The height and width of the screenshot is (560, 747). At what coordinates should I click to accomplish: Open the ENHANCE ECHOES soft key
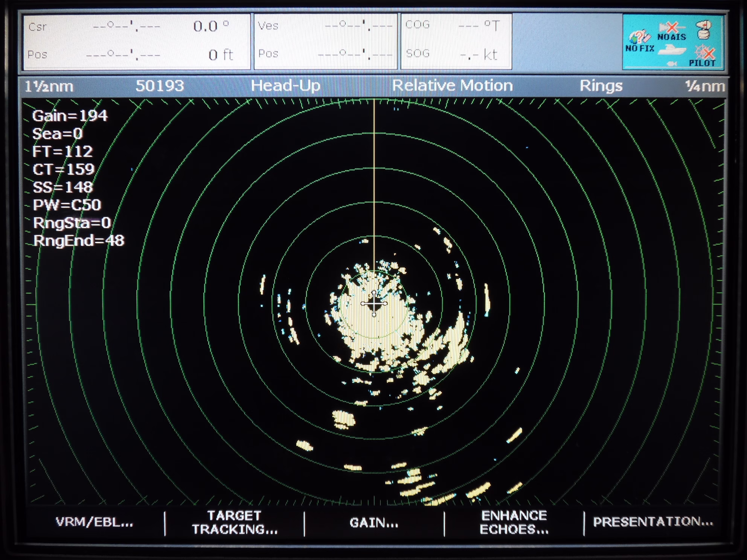514,522
